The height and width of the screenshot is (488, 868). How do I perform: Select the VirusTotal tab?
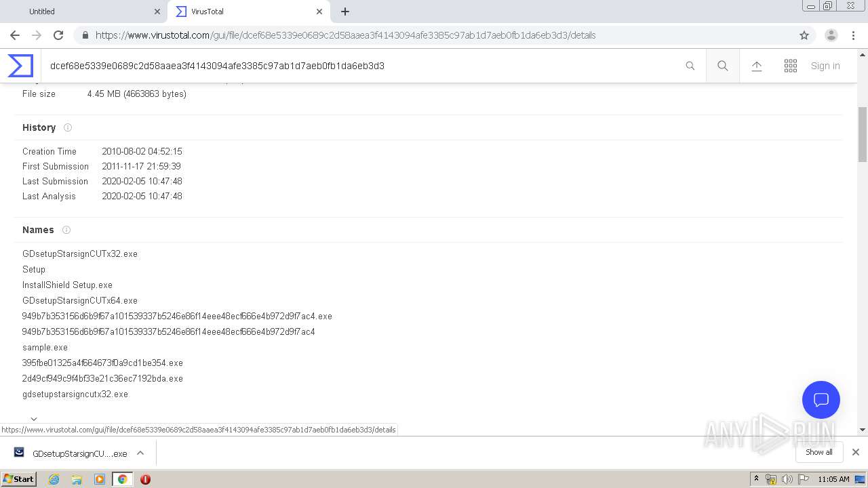[x=248, y=12]
